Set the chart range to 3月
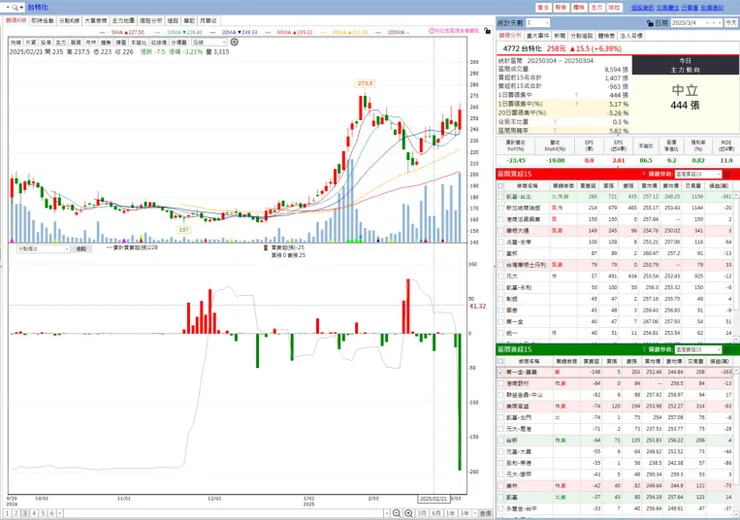 422,513
